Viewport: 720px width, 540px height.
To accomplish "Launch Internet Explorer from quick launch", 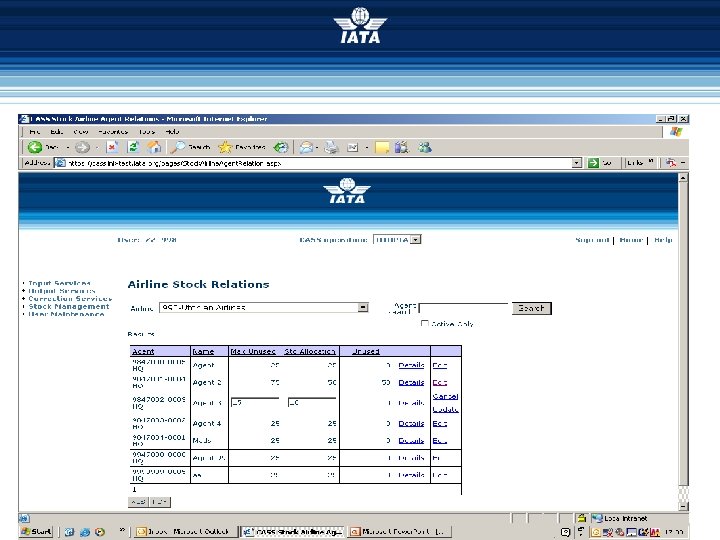I will pos(85,532).
